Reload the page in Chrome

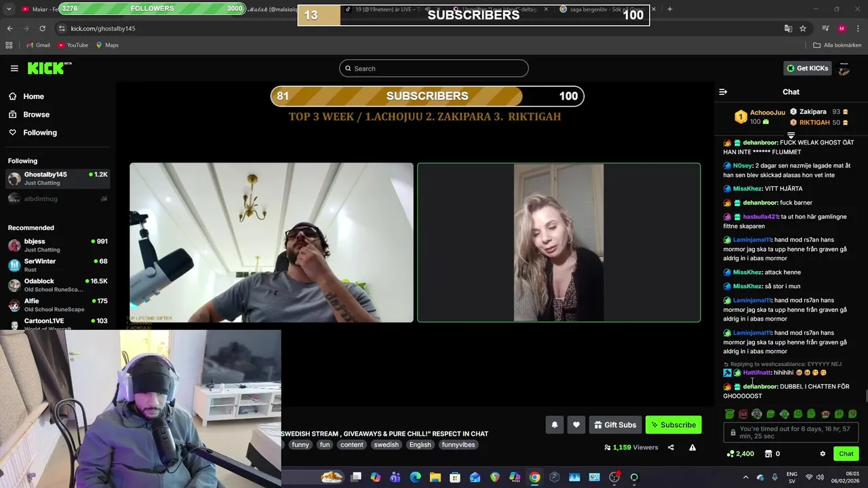coord(42,28)
